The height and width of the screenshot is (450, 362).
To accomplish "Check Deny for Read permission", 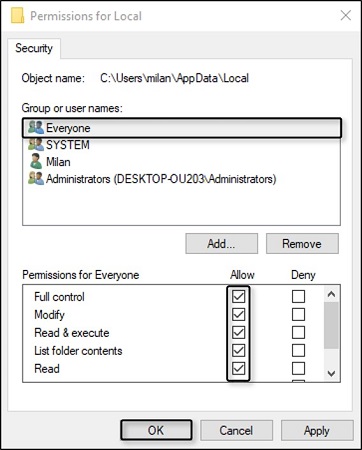I will pos(298,368).
